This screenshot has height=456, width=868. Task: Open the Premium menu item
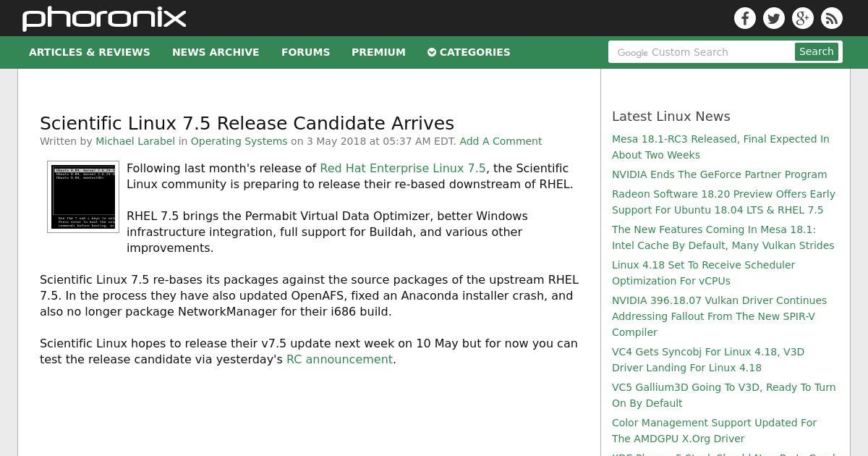[378, 52]
